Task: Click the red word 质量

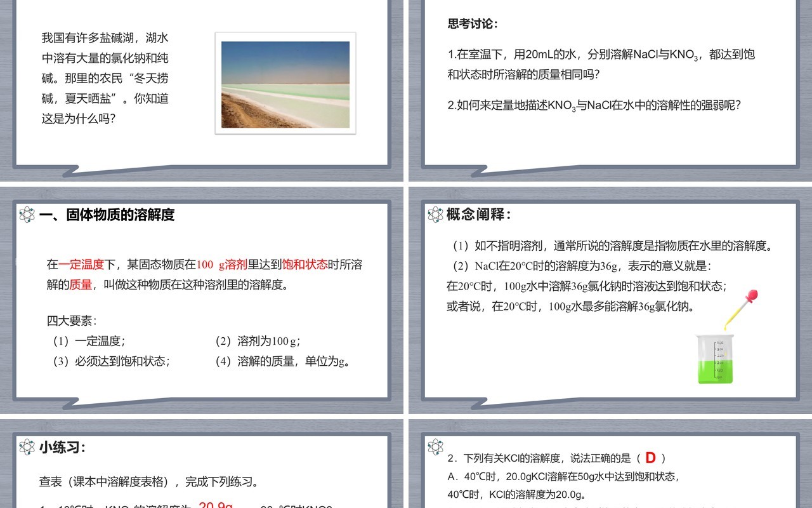Action: click(81, 284)
